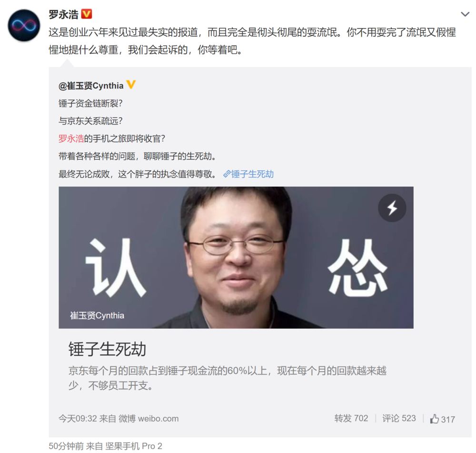Click 转发 702 to repost

(x=351, y=418)
